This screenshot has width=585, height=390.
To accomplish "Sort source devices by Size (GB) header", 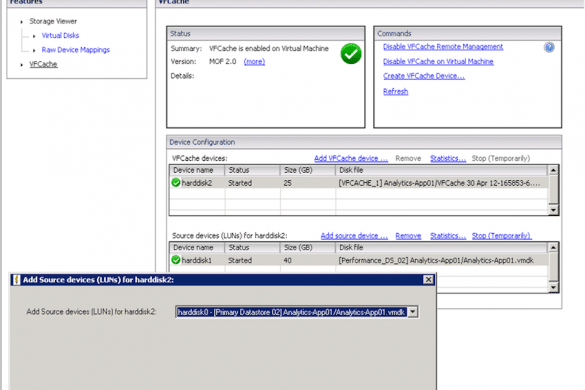I will click(308, 247).
